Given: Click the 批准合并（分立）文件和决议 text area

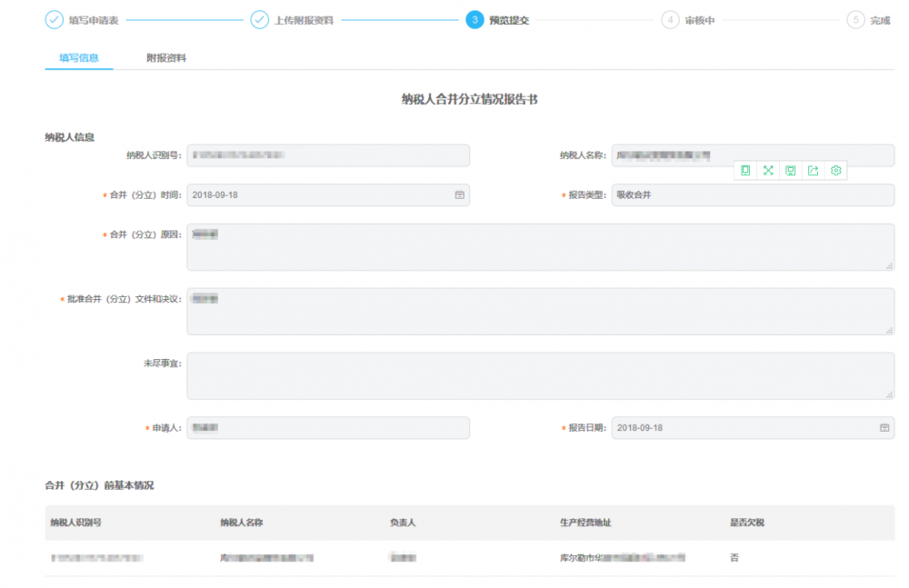Looking at the screenshot, I should 540,312.
